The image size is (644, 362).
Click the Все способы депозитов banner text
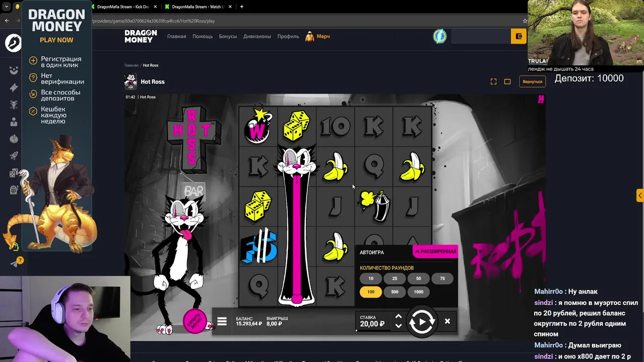60,95
